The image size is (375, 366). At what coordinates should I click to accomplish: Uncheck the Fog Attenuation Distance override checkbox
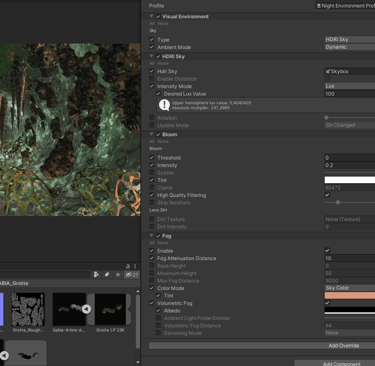(x=152, y=258)
